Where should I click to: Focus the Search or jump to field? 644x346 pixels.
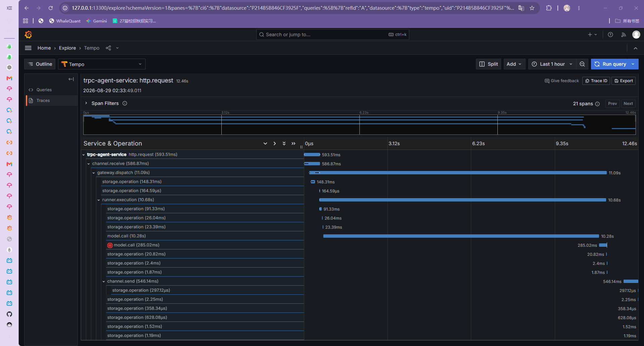coord(332,35)
